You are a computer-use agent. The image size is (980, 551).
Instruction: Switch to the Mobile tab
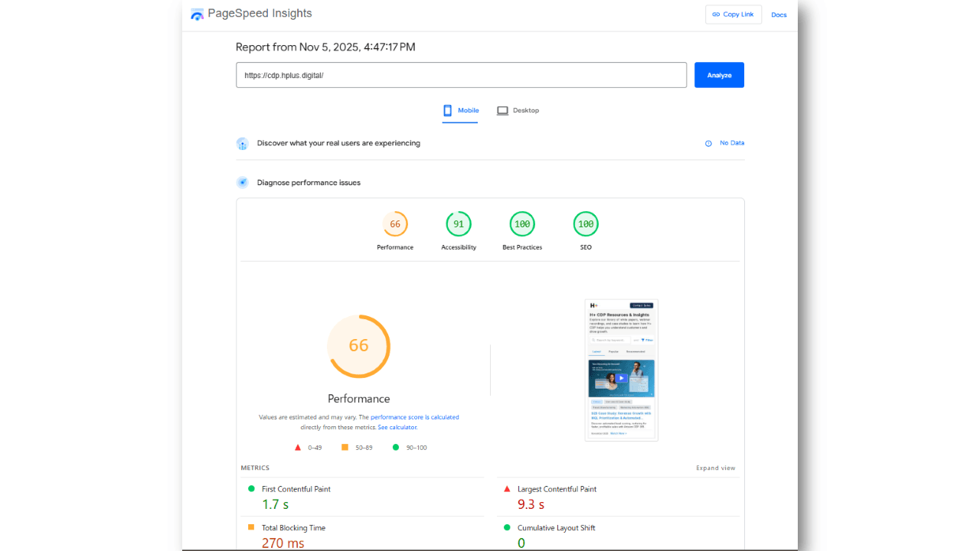(x=461, y=111)
